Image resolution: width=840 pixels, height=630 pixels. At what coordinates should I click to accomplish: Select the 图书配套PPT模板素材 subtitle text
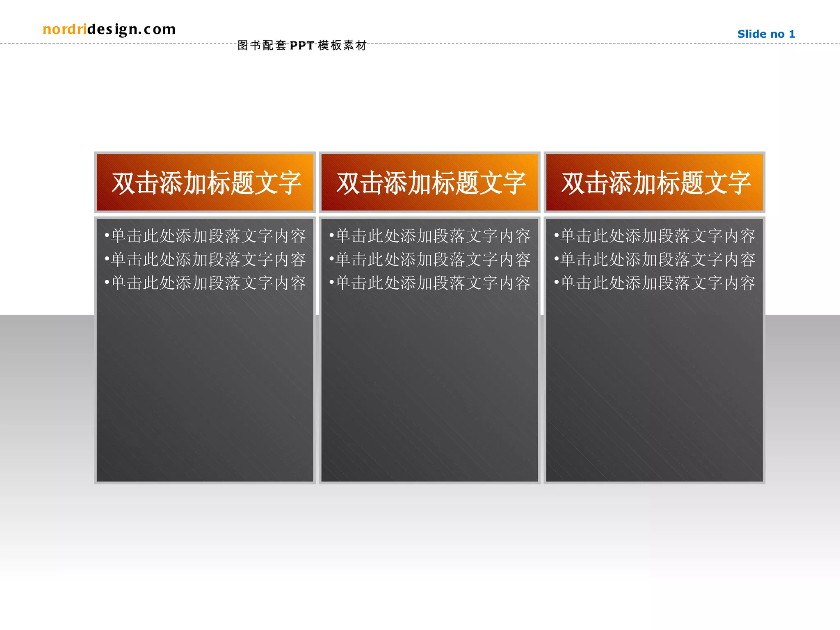[302, 46]
